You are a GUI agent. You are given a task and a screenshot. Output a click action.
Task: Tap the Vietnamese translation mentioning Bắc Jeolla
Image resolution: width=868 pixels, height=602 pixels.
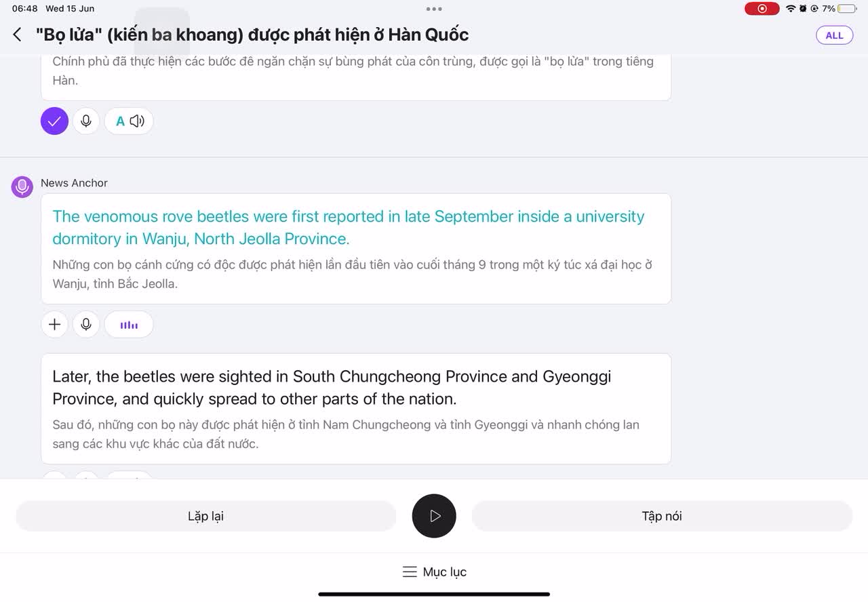click(352, 274)
